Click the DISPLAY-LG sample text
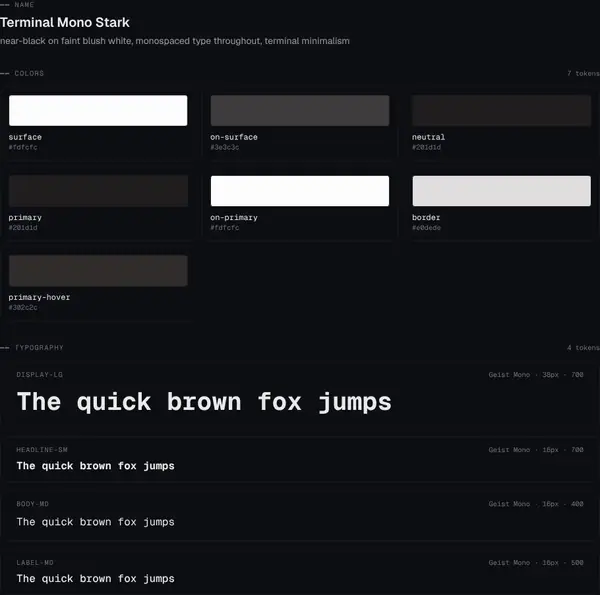 tap(204, 403)
